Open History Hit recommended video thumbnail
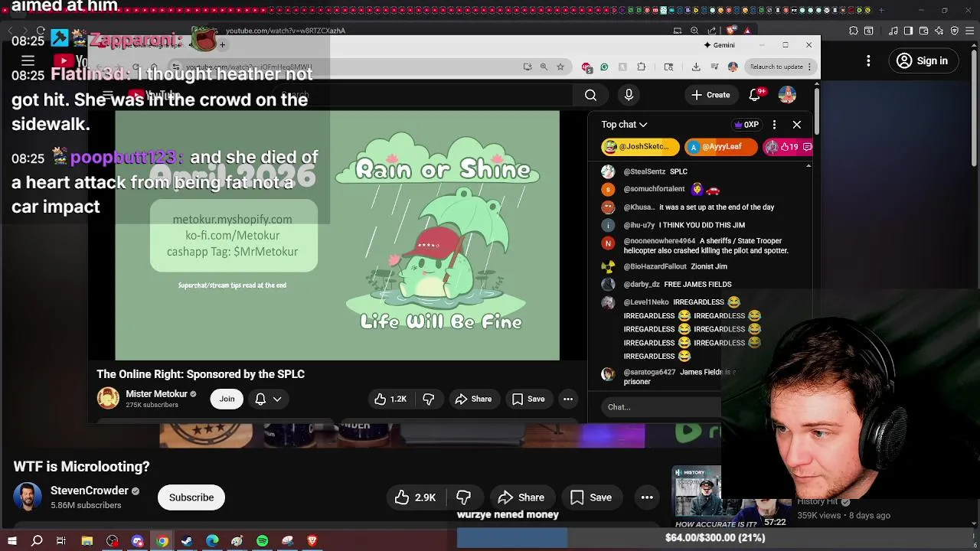The width and height of the screenshot is (980, 551). (730, 497)
